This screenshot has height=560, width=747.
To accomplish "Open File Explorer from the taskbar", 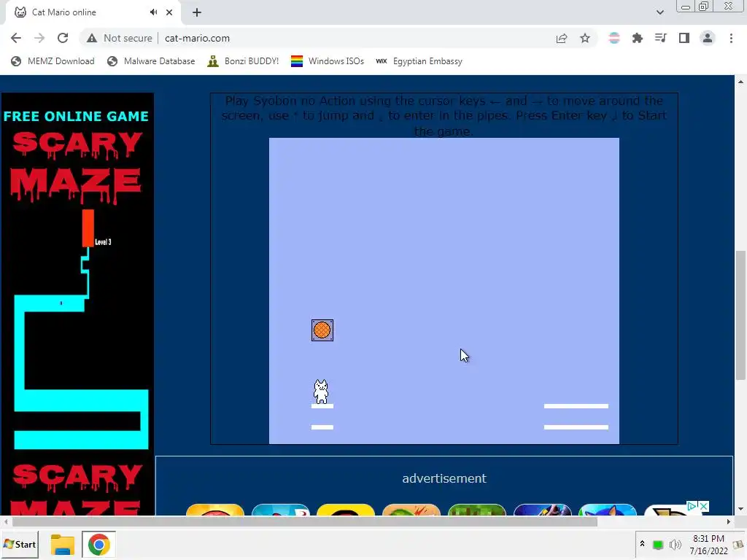I will pos(63,544).
